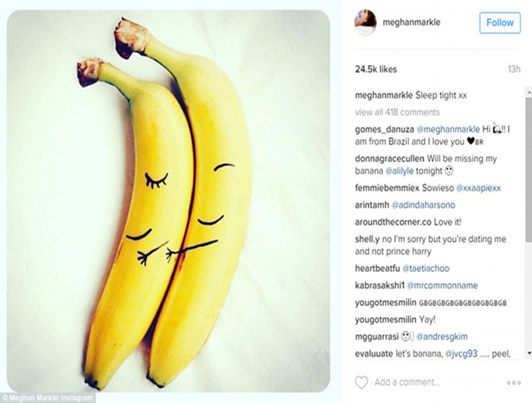Open @adindaharsono mention link
The image size is (532, 403).
pyautogui.click(x=423, y=205)
